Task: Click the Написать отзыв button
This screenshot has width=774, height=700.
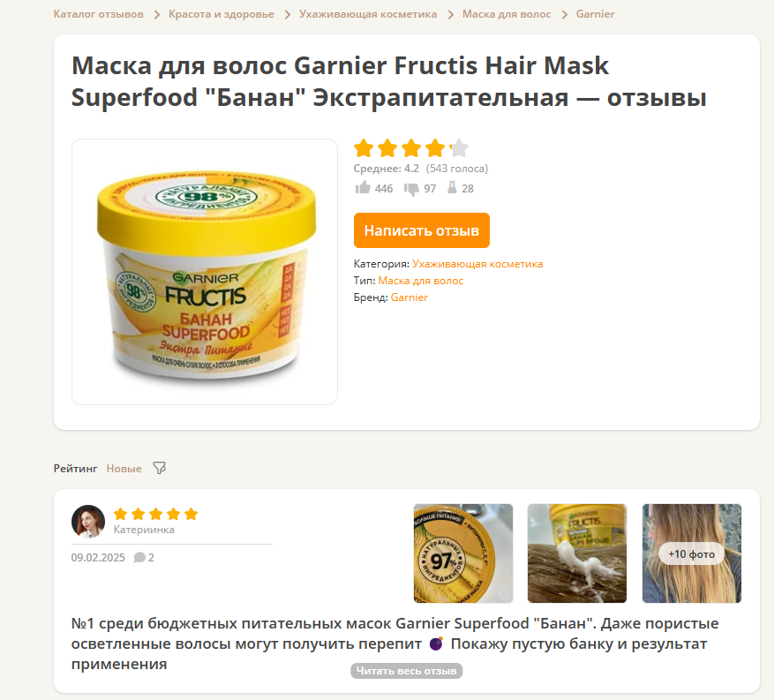Action: (x=422, y=230)
